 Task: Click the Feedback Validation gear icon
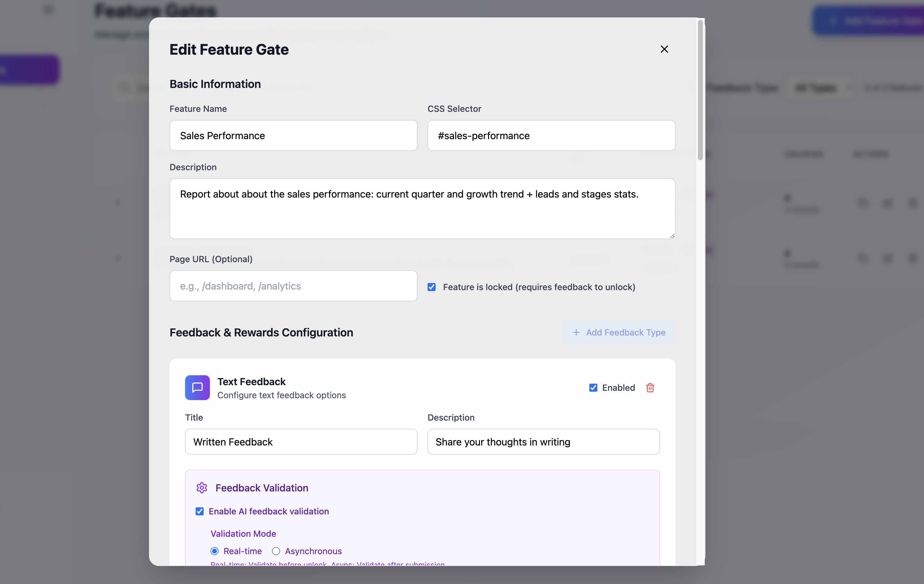coord(202,488)
